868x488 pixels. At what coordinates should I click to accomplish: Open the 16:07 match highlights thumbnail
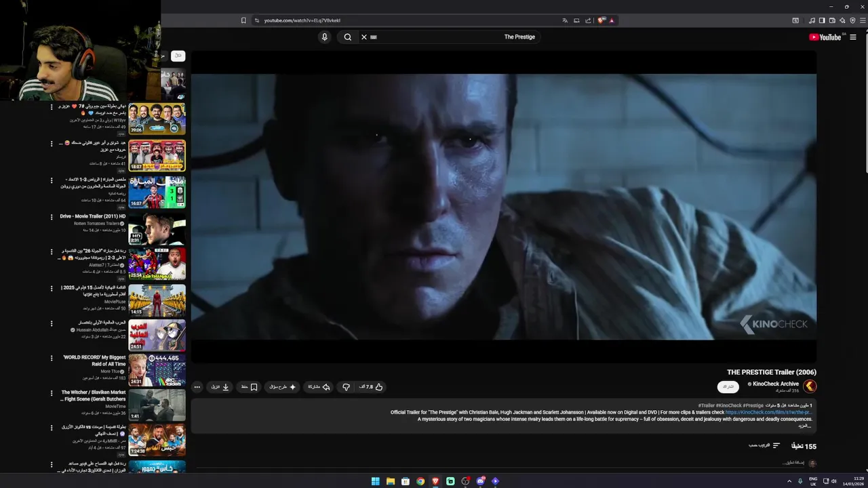[157, 192]
